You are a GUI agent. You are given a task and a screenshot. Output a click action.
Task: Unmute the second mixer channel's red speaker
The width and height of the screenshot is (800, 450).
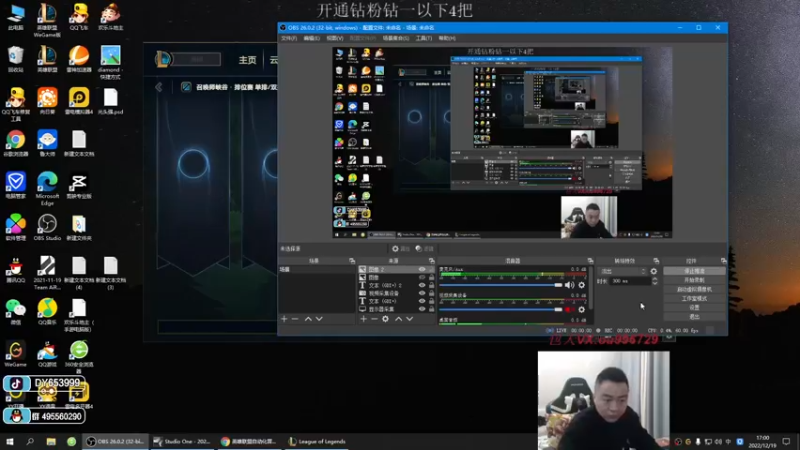pos(569,310)
